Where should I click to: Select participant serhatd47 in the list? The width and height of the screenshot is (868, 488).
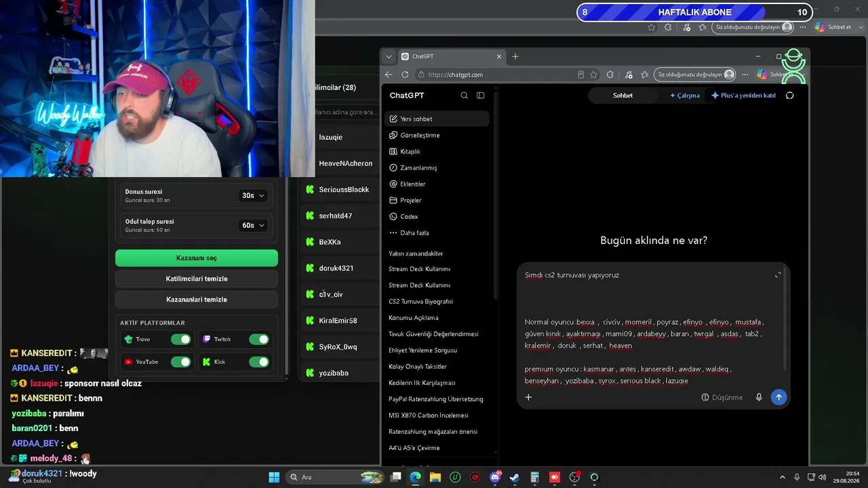tap(339, 216)
